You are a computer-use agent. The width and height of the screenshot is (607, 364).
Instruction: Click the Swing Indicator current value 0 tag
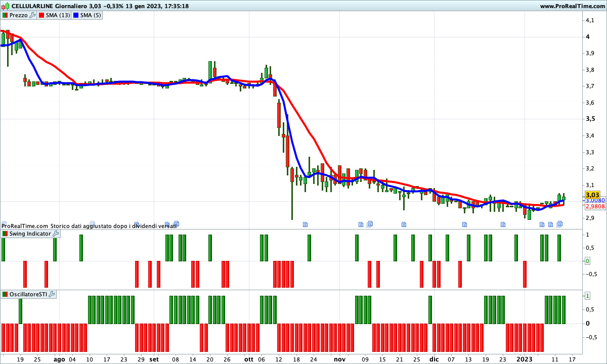(x=587, y=261)
